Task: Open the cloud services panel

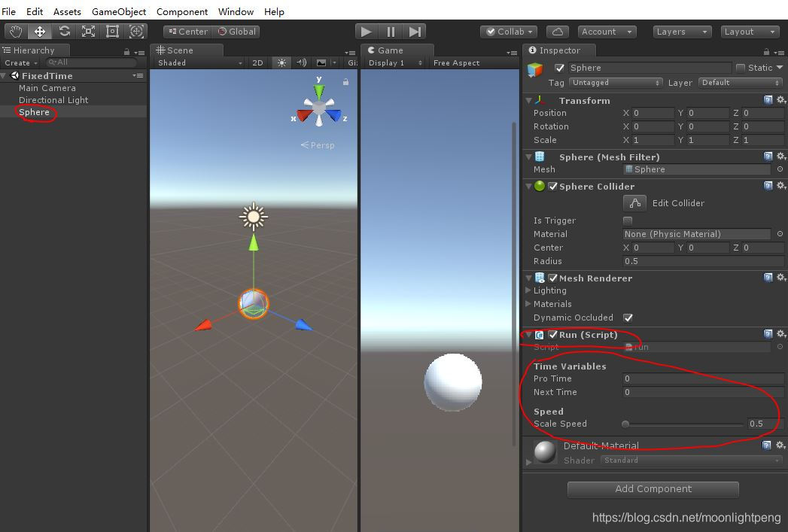Action: point(558,32)
